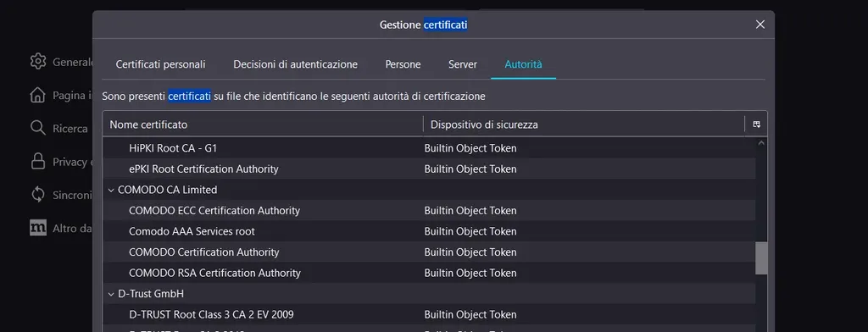Click Builtin Object Token for COMODO RSA row
The width and height of the screenshot is (868, 332).
(x=470, y=273)
